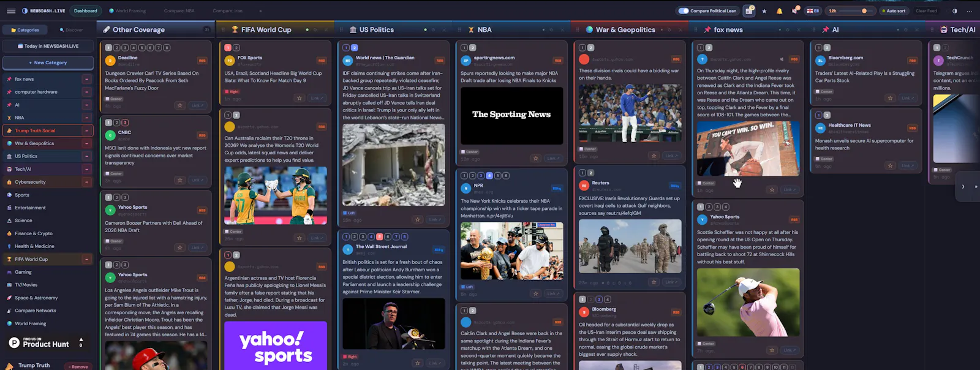Open the three-dots more menu
The width and height of the screenshot is (980, 370).
pyautogui.click(x=969, y=11)
